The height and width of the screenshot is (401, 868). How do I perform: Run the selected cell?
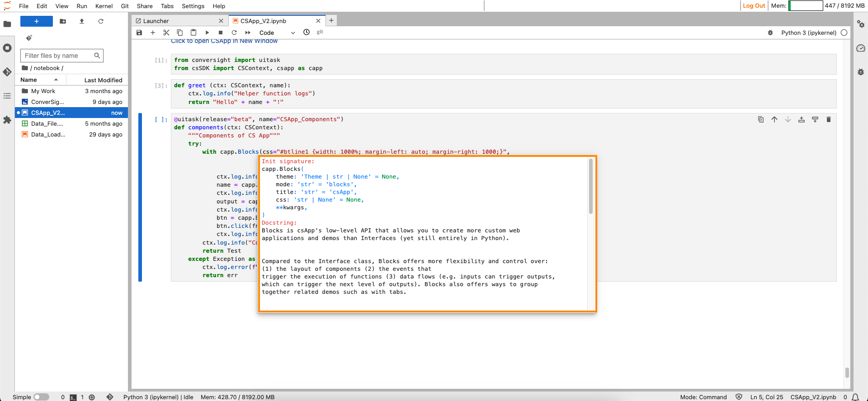(x=207, y=33)
